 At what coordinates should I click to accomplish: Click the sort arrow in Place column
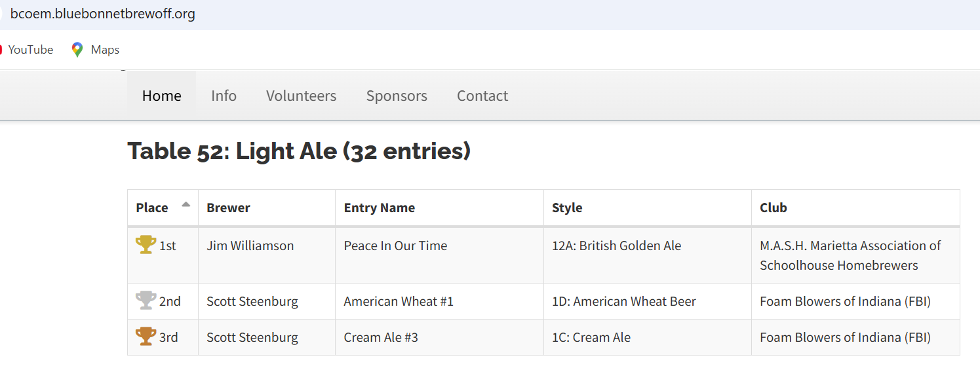pyautogui.click(x=186, y=205)
